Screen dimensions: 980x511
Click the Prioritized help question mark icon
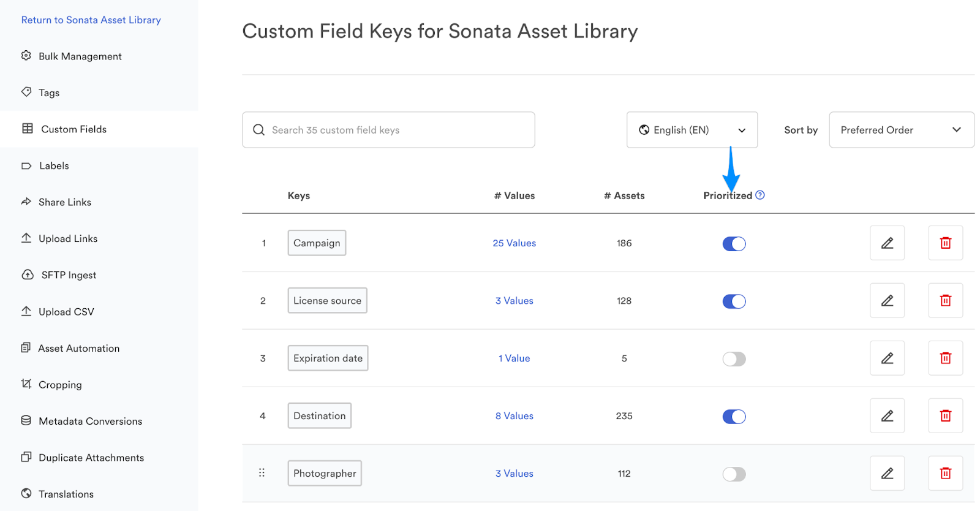point(760,195)
